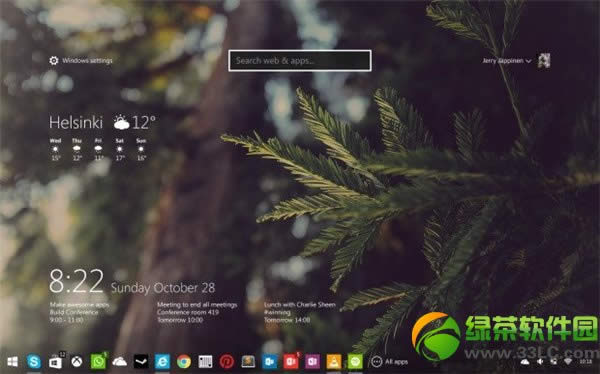Viewport: 600px width, 374px height.
Task: Select the Sat forecast showing 17°
Action: tap(120, 149)
